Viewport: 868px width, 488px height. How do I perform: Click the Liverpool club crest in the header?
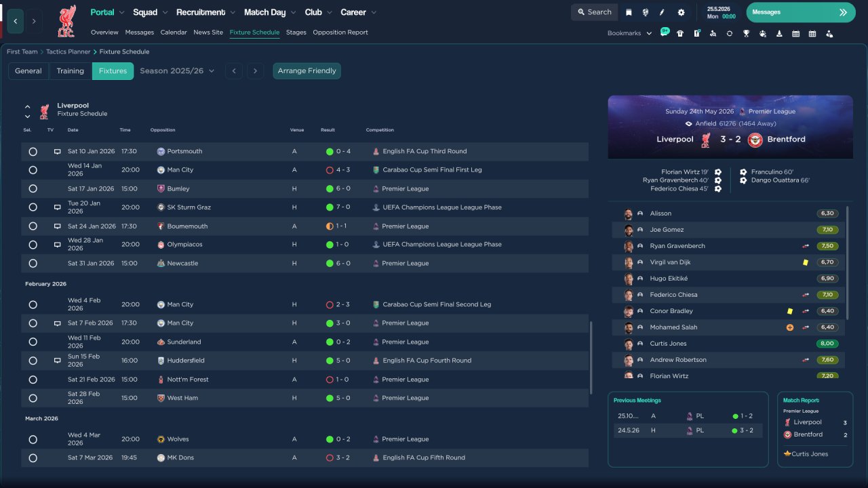click(66, 21)
